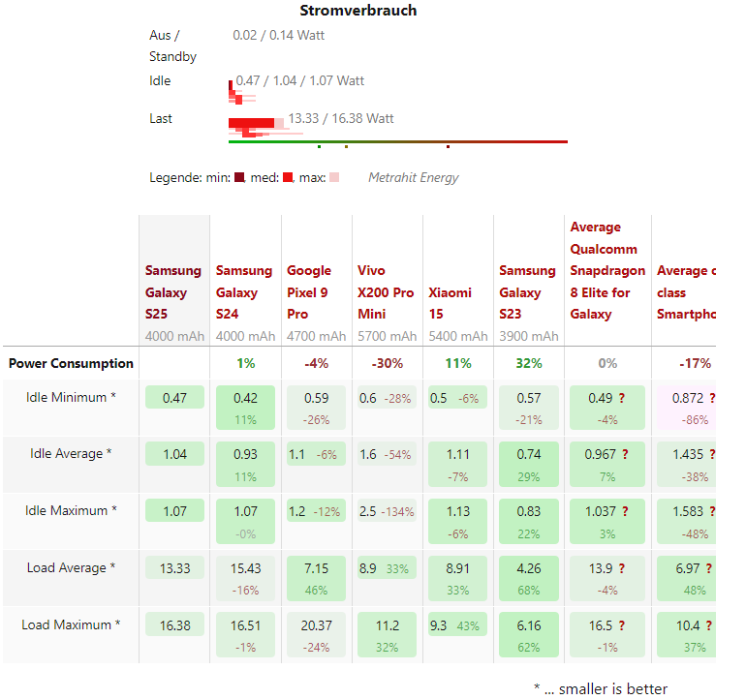Screen dimensions: 746x700
Task: Click the Idle Minimum row label
Action: (x=71, y=398)
